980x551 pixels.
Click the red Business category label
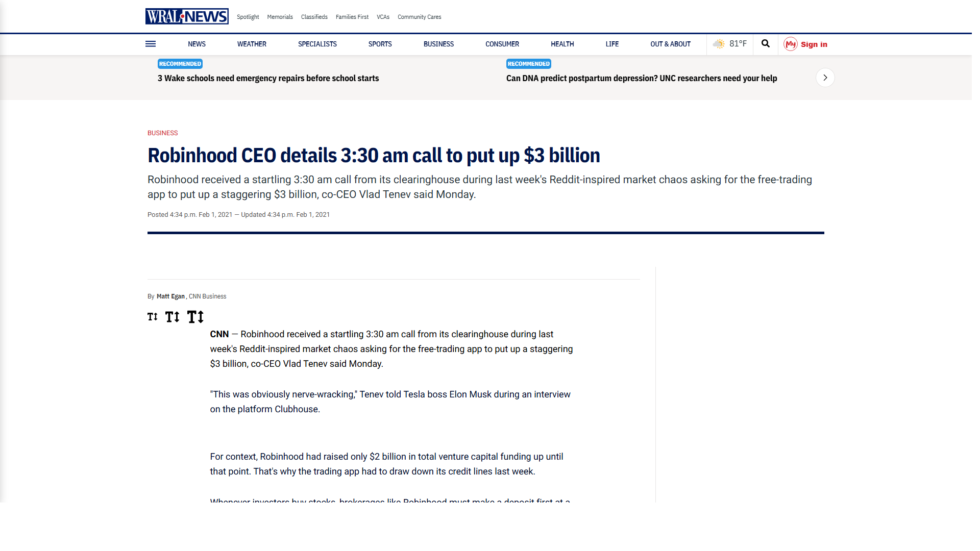(x=163, y=133)
